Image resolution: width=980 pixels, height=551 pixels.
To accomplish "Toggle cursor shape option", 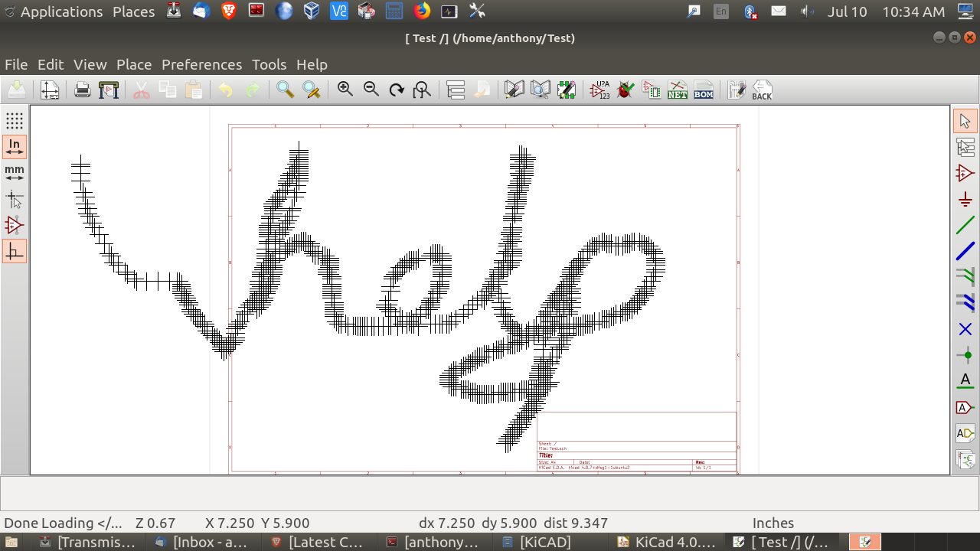I will click(15, 199).
